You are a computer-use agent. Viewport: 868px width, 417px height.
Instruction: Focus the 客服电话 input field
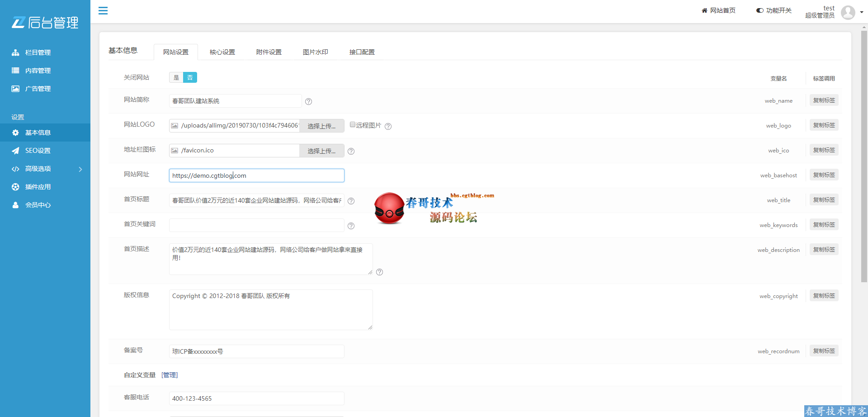[257, 398]
